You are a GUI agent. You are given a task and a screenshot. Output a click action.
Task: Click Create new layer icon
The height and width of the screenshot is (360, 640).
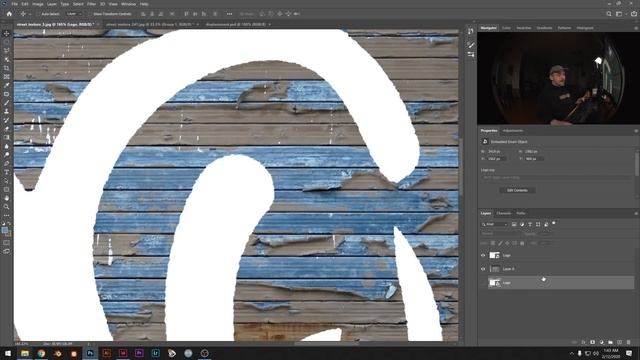620,342
